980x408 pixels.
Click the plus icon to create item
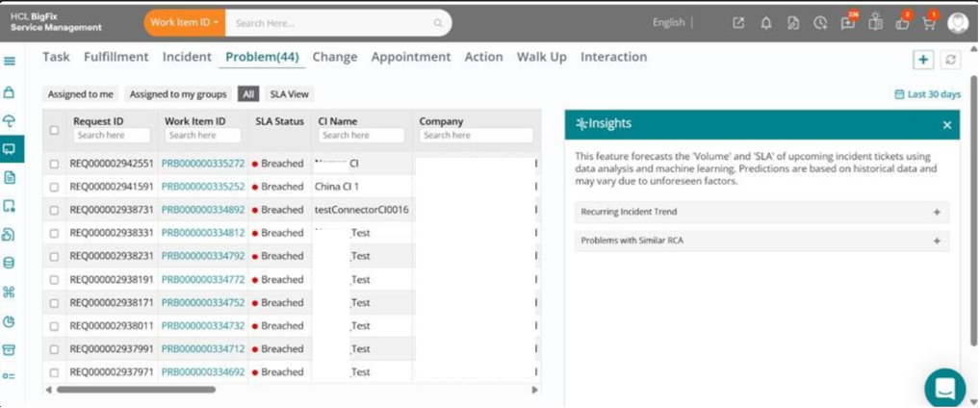point(923,60)
